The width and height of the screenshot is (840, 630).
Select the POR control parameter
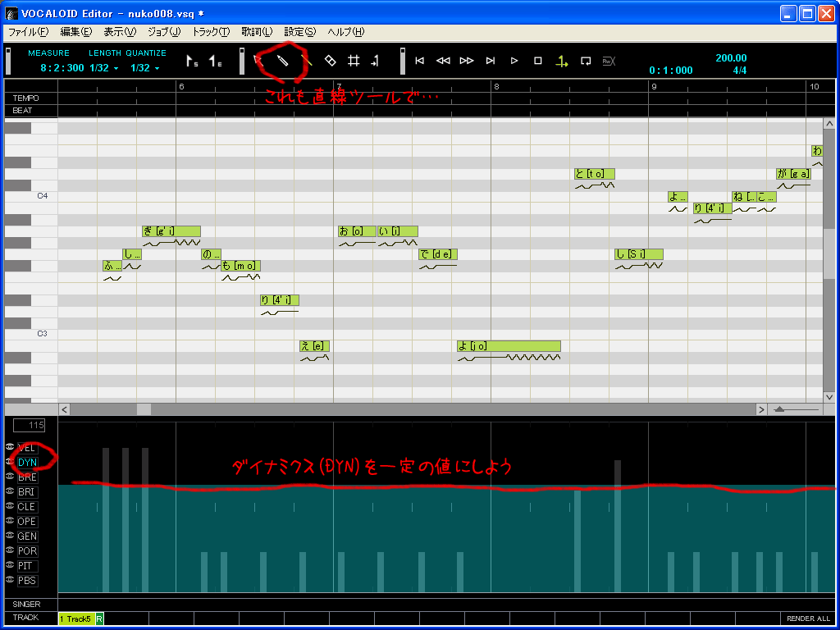[x=27, y=550]
